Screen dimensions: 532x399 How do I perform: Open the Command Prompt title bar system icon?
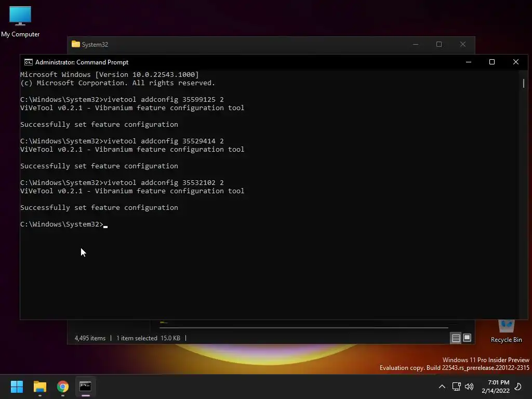pyautogui.click(x=29, y=62)
